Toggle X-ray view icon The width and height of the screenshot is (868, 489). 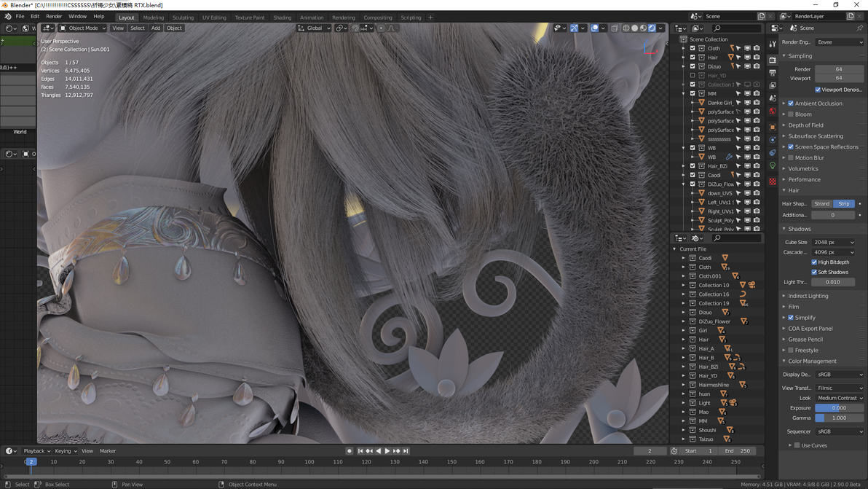click(615, 28)
